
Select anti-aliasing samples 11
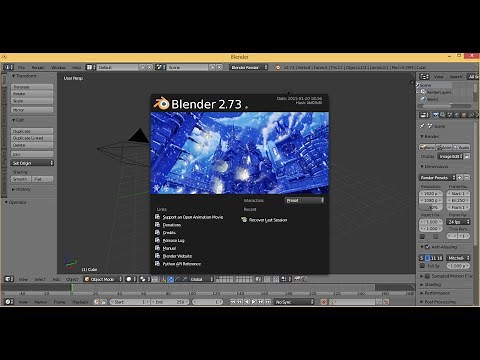(433, 258)
